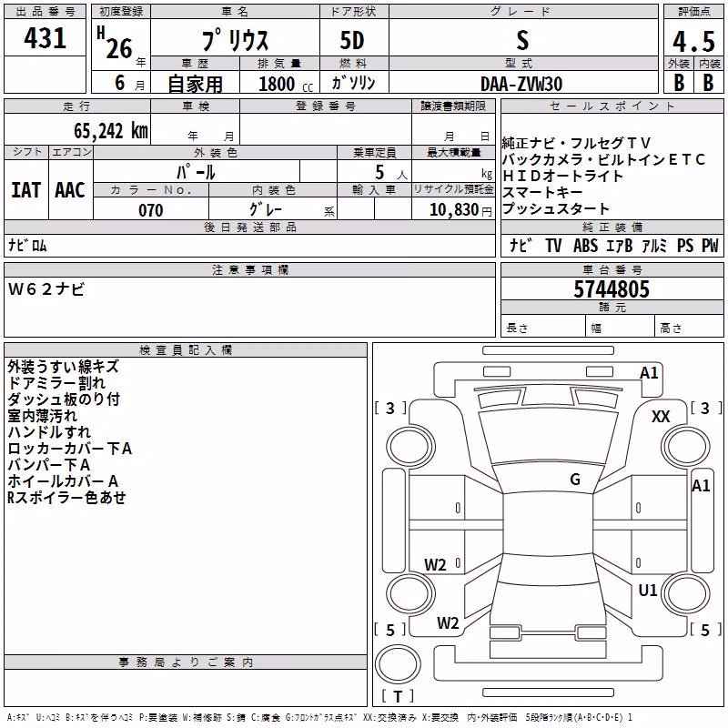Viewport: 728px width, 728px height.
Task: Click the グレー interior color value
Action: 266,209
